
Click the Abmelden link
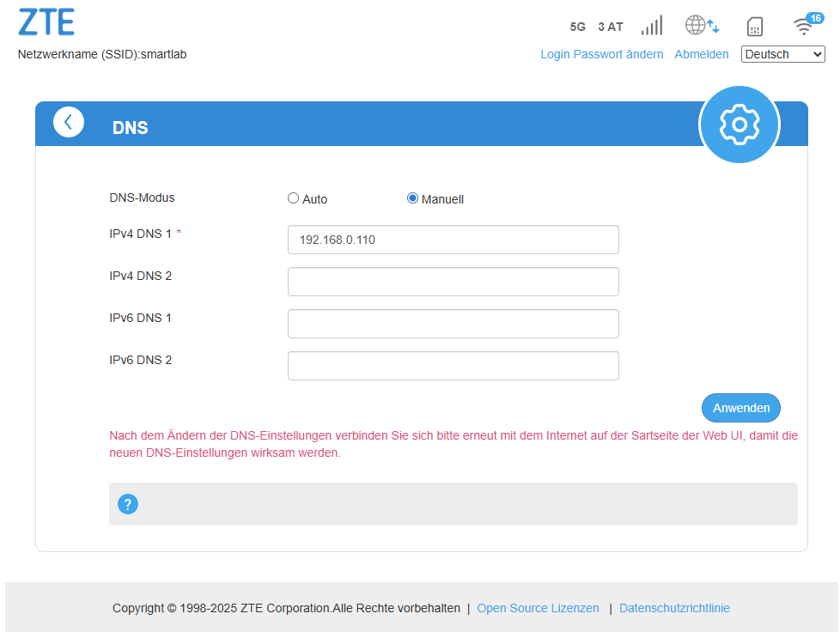tap(701, 54)
